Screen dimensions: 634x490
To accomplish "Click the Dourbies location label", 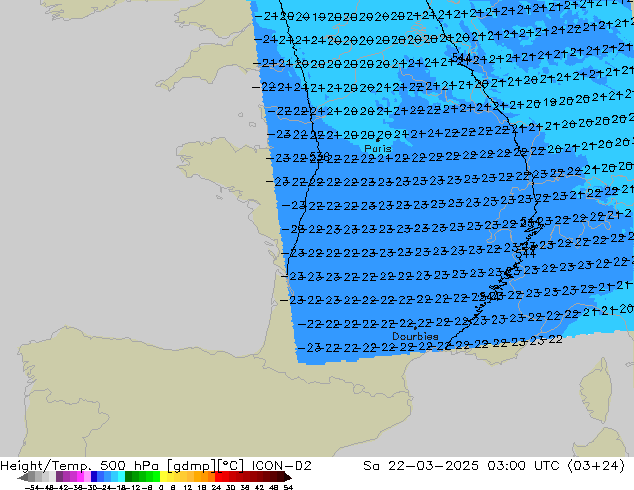I will 415,336.
